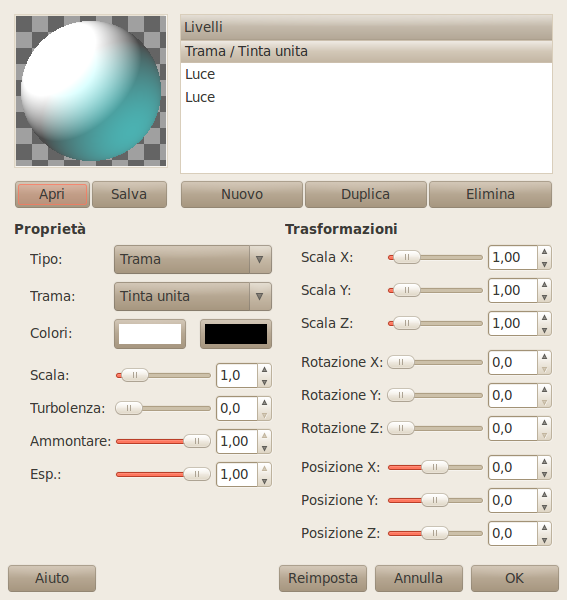Focus the Posizione X value field
Screen dimensions: 567x600
click(x=513, y=467)
